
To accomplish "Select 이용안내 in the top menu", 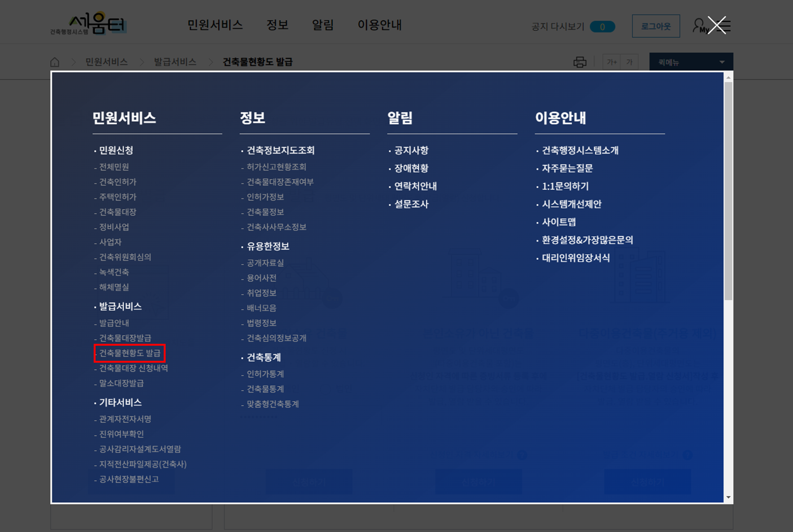I will pyautogui.click(x=379, y=26).
